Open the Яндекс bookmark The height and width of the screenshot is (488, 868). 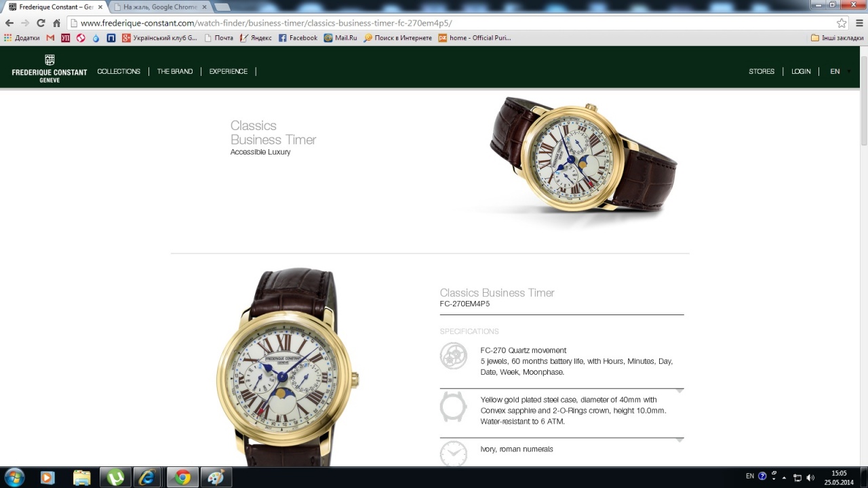256,38
